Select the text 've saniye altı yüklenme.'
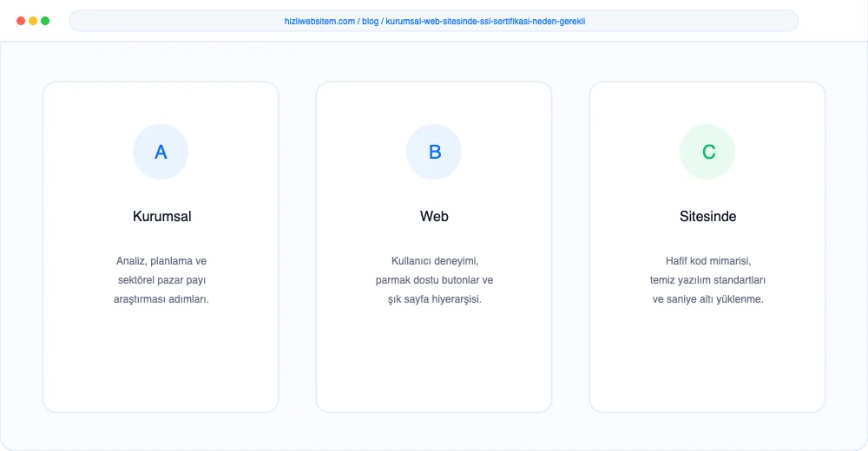The image size is (868, 451). point(707,299)
